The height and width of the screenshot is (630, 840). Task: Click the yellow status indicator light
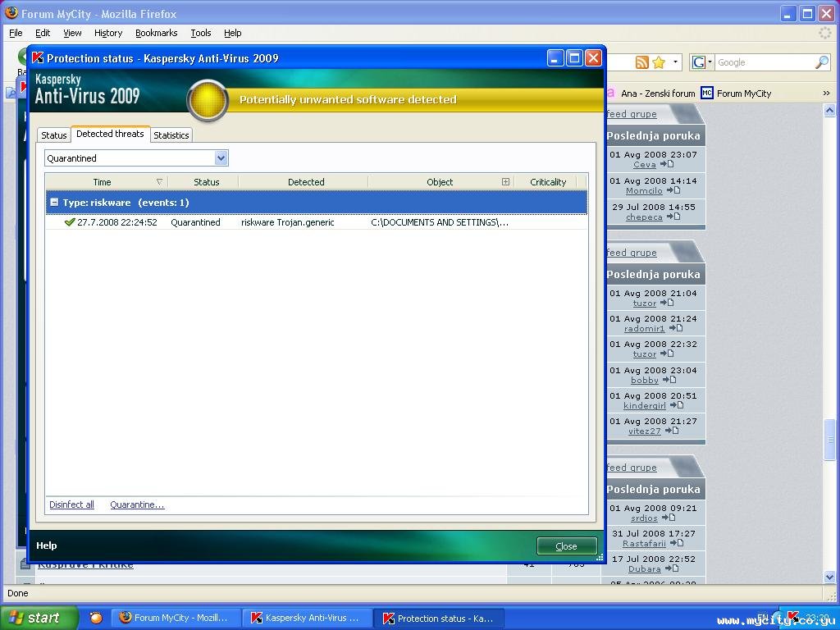208,100
